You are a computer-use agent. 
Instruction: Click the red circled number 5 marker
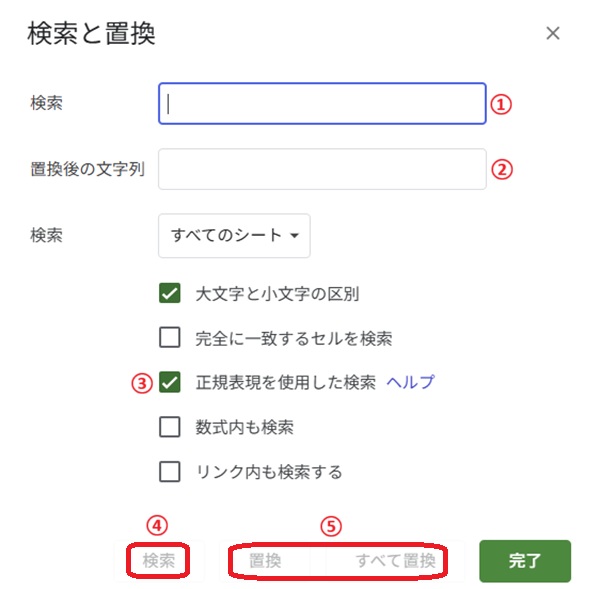click(x=331, y=524)
